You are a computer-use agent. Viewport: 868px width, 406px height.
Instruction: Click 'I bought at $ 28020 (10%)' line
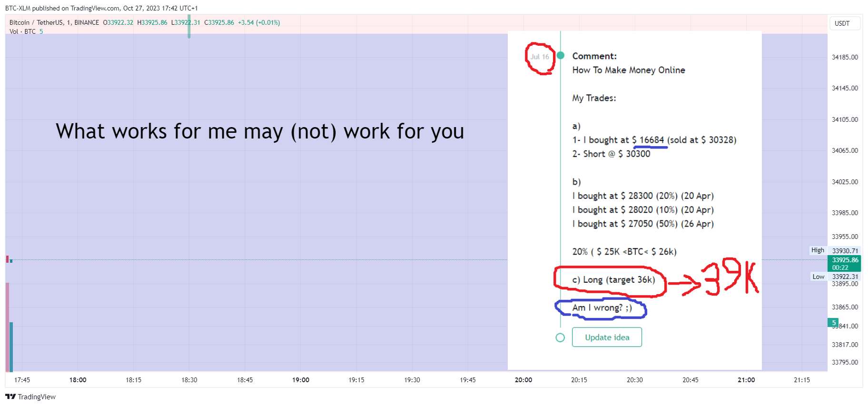pos(643,209)
